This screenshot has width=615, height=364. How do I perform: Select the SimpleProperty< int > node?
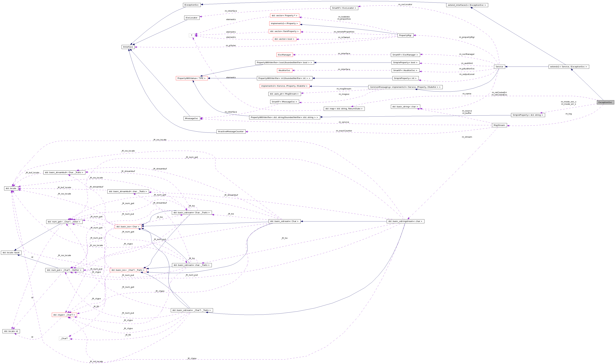coord(405,78)
